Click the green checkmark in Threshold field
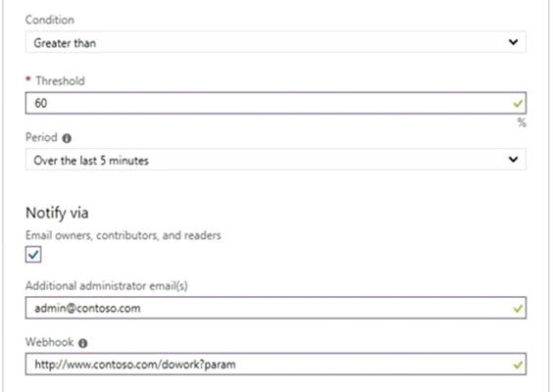Viewport: 553px width, 392px height. pos(518,104)
